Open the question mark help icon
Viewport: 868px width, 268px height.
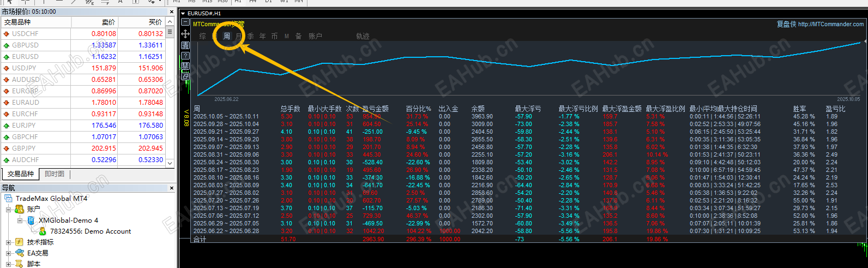(x=185, y=56)
